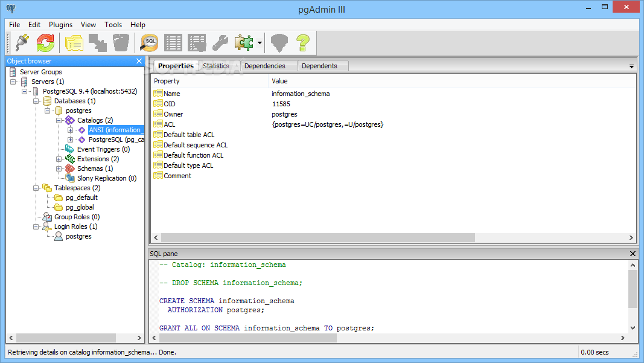Image resolution: width=644 pixels, height=363 pixels.
Task: Open the Tools menu
Action: pyautogui.click(x=113, y=25)
